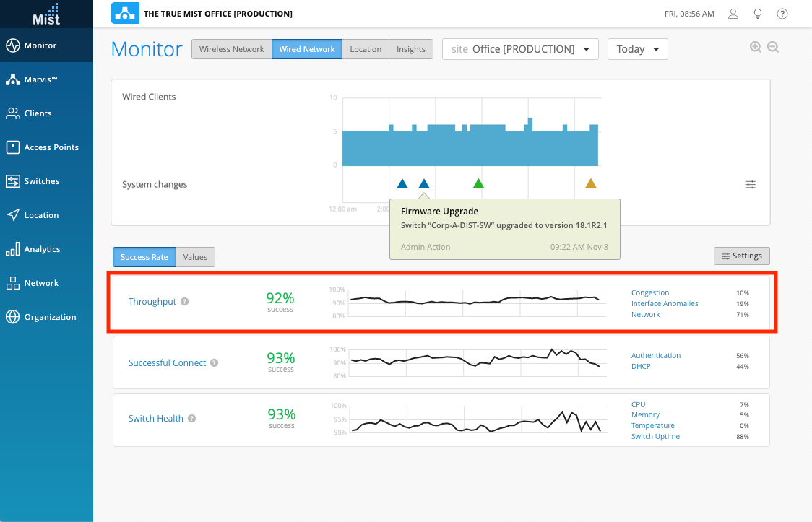Screen dimensions: 812x522
Task: Select the Wired Network tab
Action: coord(307,49)
